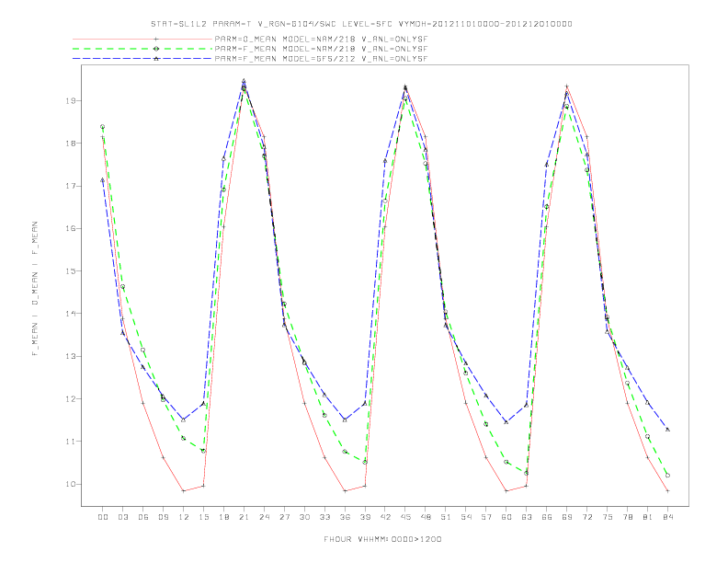The image size is (728, 563).
Task: Click x-axis forecast hour 24
Action: tap(264, 517)
